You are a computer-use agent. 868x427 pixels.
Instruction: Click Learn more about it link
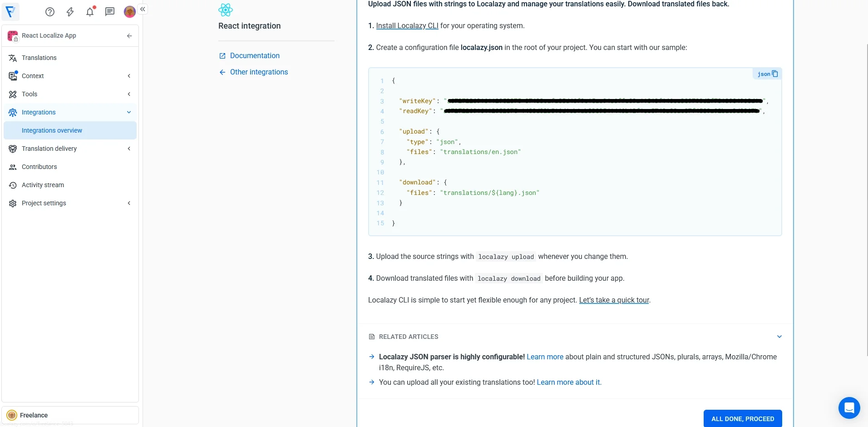[568, 382]
